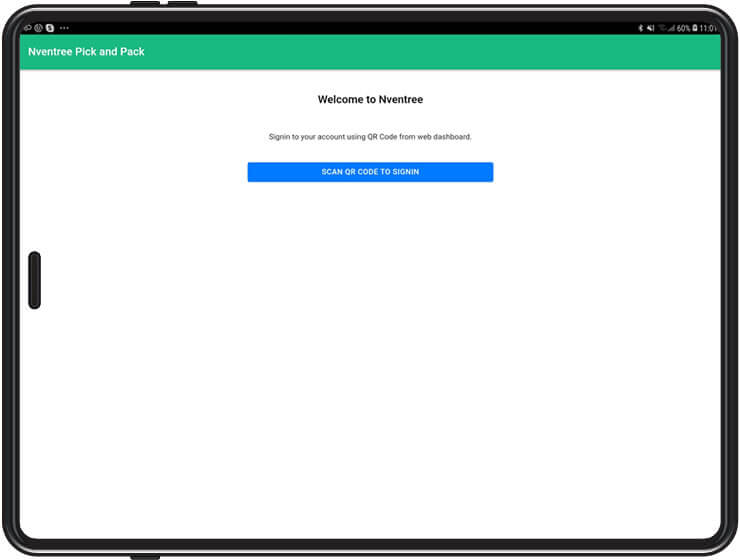Tap the Welcome to Nventree heading
This screenshot has width=740, height=560.
tap(370, 100)
